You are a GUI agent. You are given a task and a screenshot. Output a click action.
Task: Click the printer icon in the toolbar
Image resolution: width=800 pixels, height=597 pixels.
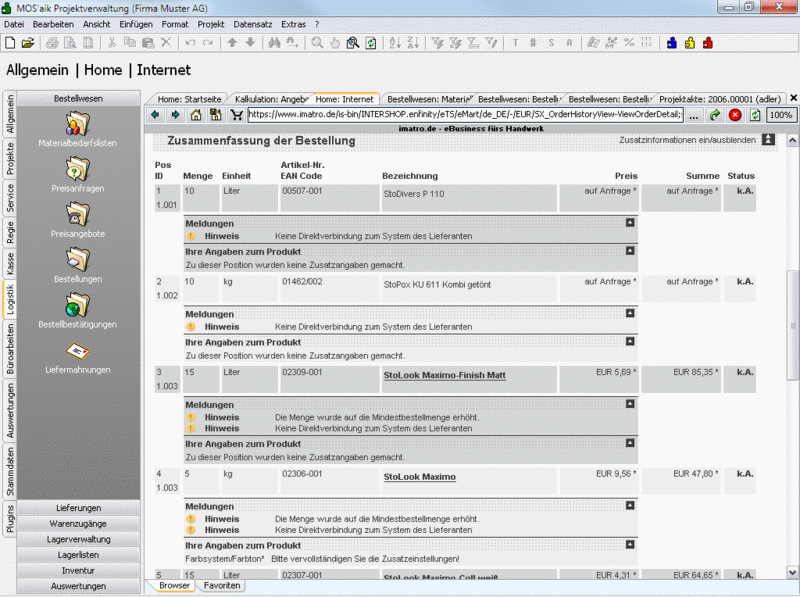click(x=52, y=43)
